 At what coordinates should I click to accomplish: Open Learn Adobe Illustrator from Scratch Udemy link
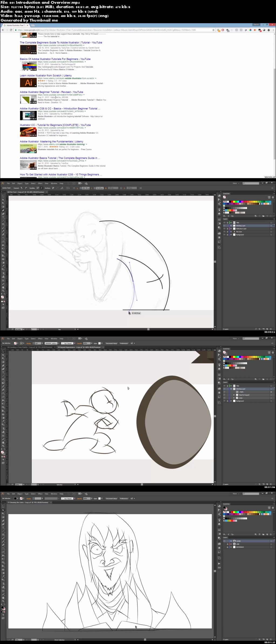pos(46,76)
